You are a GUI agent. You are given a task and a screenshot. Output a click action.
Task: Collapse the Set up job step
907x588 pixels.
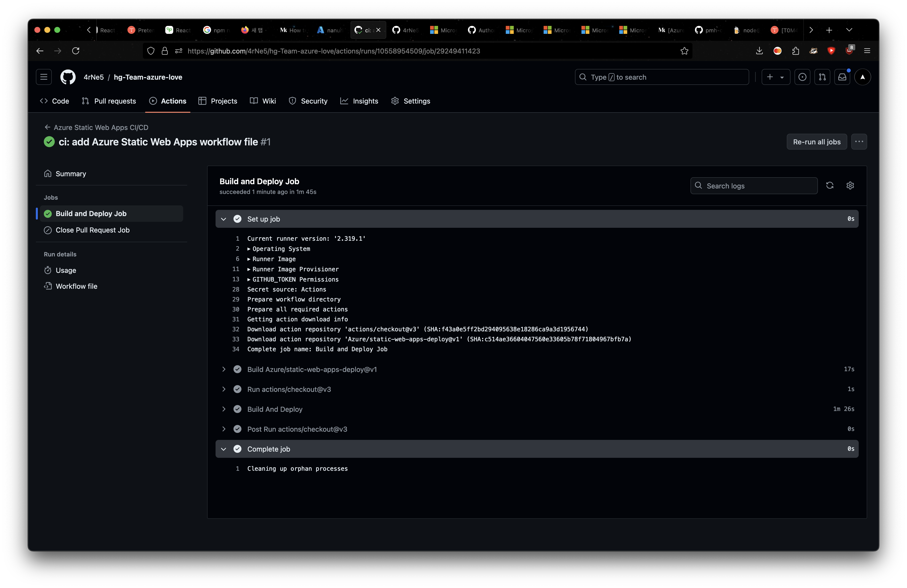click(224, 219)
